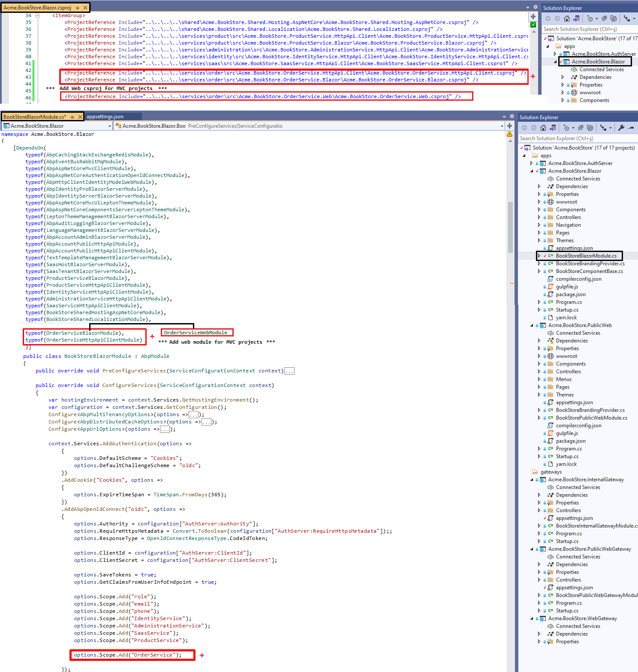Toggle Show All Files in BookStoreBlazorModule window's Solution Explorer
The height and width of the screenshot is (672, 638).
[x=590, y=128]
